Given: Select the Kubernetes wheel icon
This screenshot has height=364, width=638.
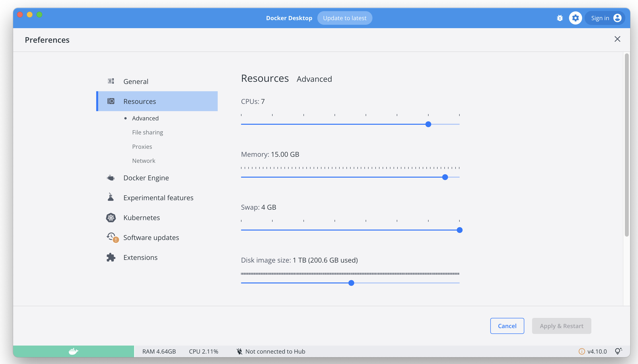Looking at the screenshot, I should pyautogui.click(x=111, y=217).
